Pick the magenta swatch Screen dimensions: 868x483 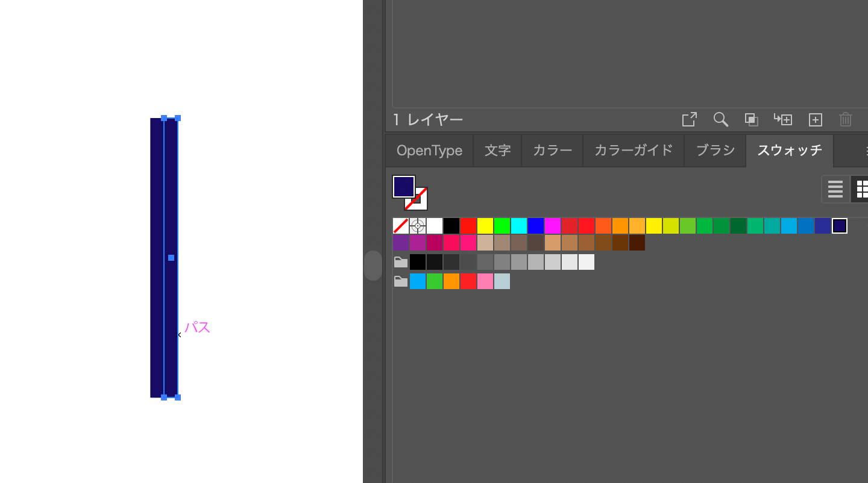coord(553,226)
